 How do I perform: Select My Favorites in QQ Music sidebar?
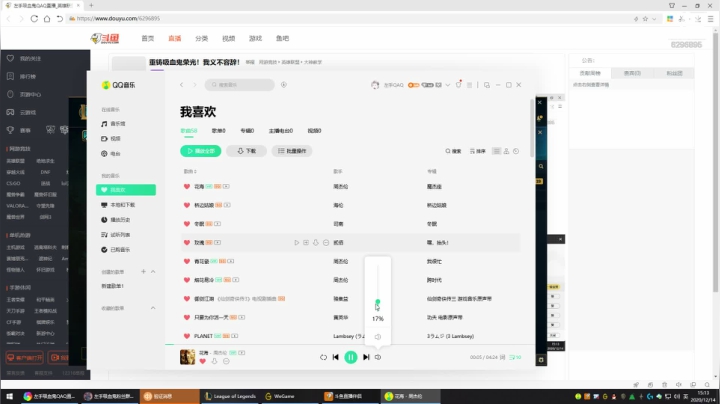point(126,190)
